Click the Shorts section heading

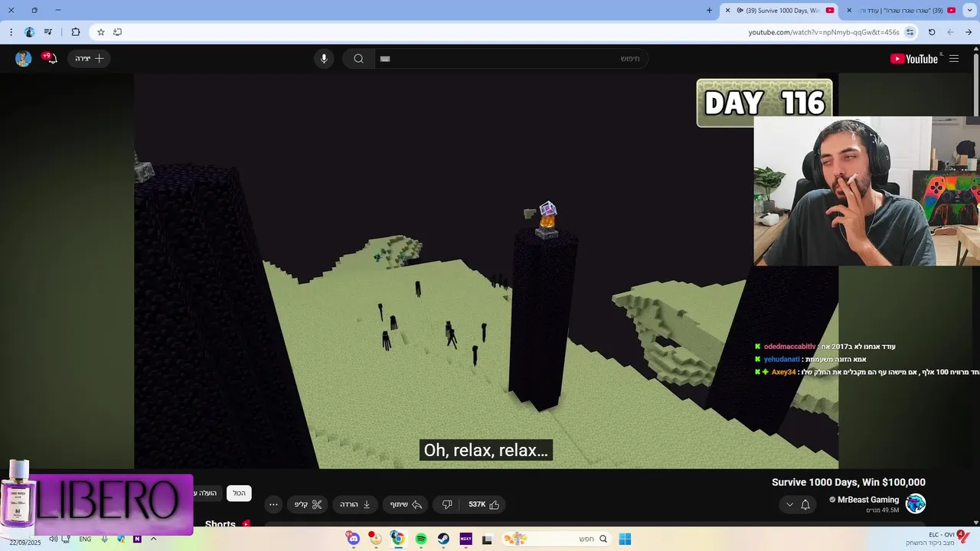tap(220, 524)
